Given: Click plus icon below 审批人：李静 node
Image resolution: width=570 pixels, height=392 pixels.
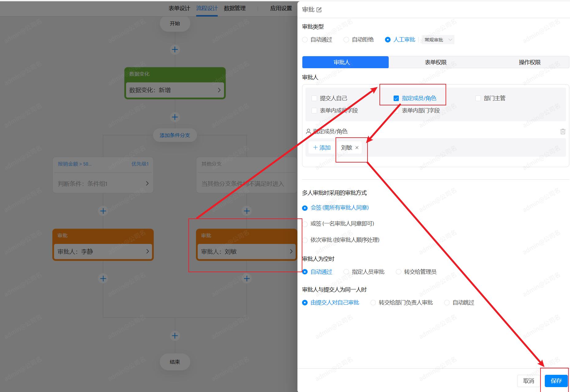Looking at the screenshot, I should [103, 278].
